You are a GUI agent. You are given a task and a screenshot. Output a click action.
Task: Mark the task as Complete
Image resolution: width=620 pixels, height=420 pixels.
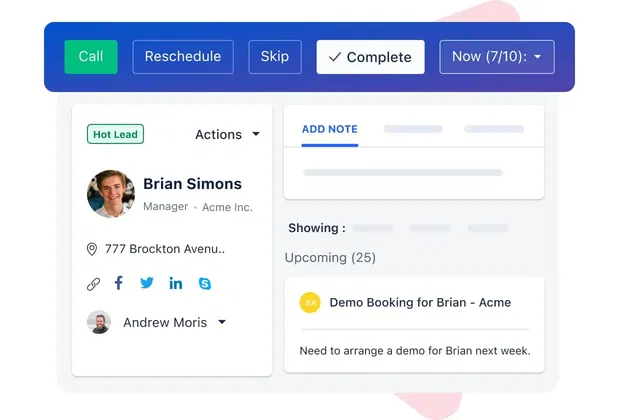point(370,57)
